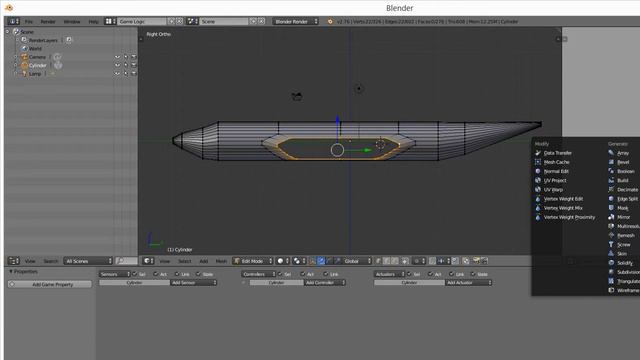The height and width of the screenshot is (360, 640).
Task: Toggle Camera selectability arrow in outliner
Action: coord(126,57)
